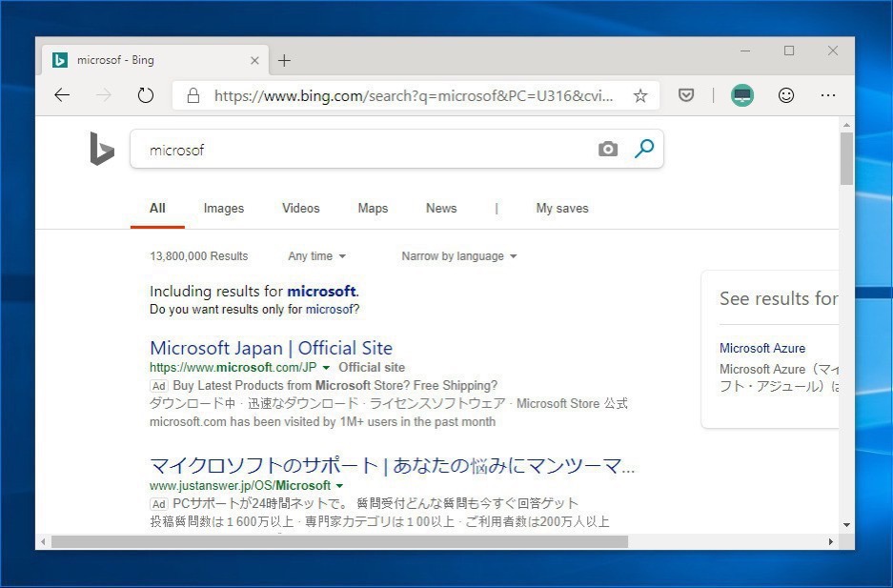Image resolution: width=893 pixels, height=588 pixels.
Task: Reload the page with the refresh icon
Action: tap(145, 95)
